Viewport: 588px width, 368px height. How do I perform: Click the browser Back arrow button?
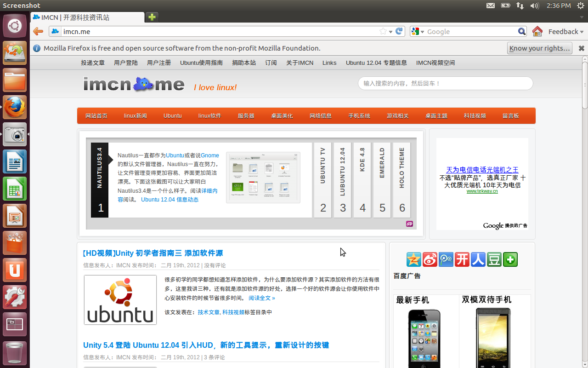pos(38,31)
